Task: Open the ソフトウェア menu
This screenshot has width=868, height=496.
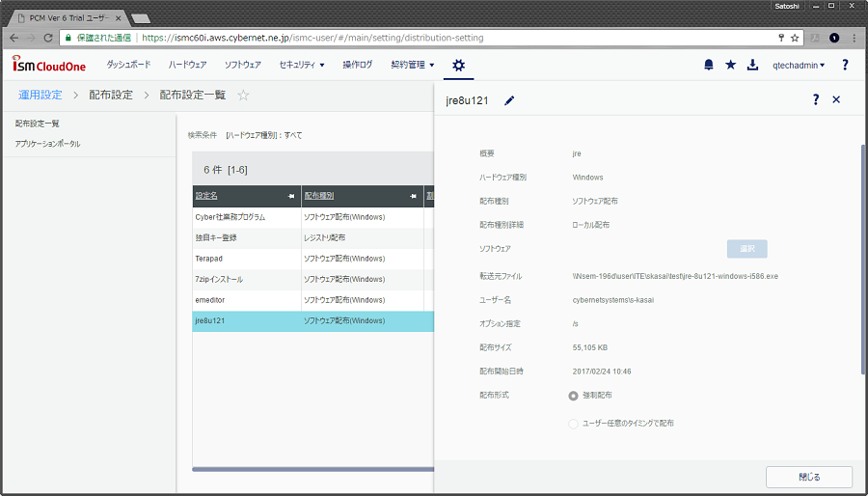Action: [x=242, y=65]
